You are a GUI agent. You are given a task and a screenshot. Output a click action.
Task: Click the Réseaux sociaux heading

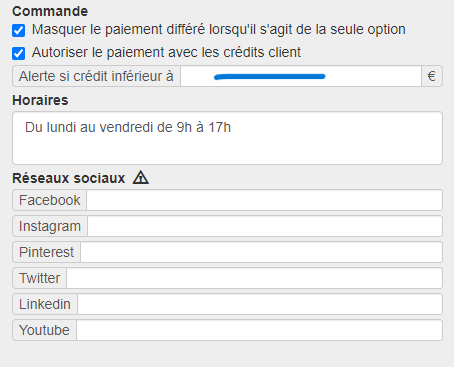(x=69, y=178)
